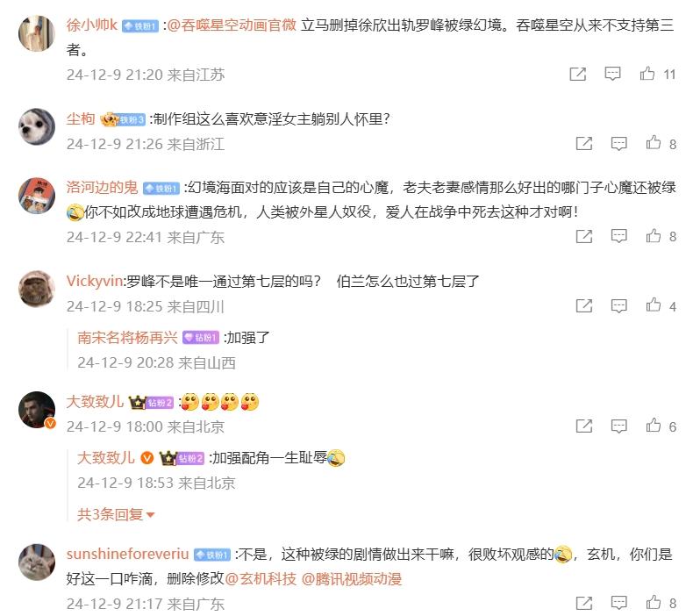
Task: Open @玄机科技 mention link
Action: [261, 578]
